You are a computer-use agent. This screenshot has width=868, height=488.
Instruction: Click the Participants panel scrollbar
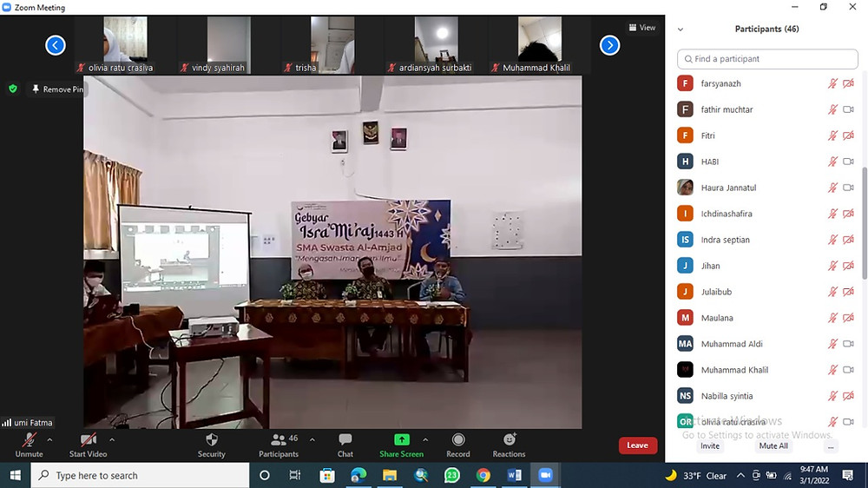tap(864, 222)
